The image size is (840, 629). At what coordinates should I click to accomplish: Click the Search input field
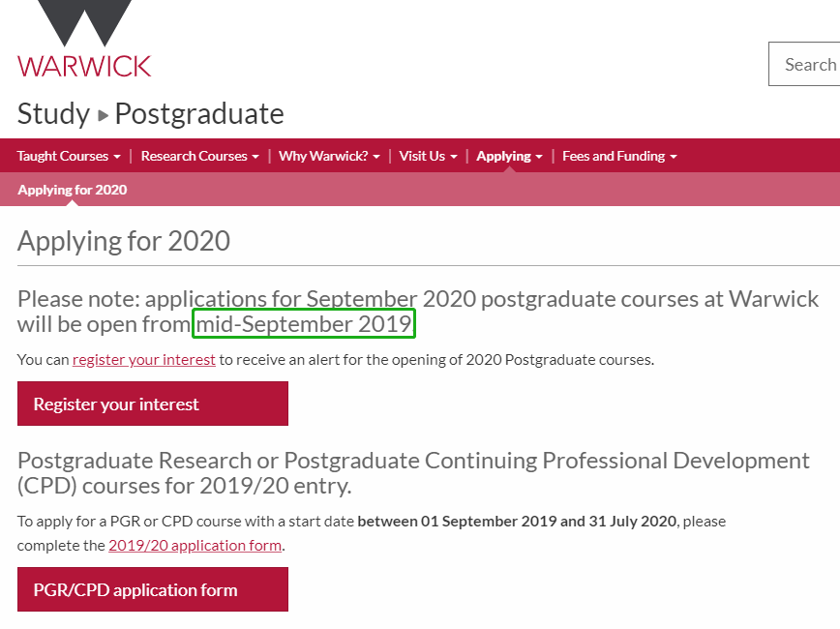[x=804, y=64]
